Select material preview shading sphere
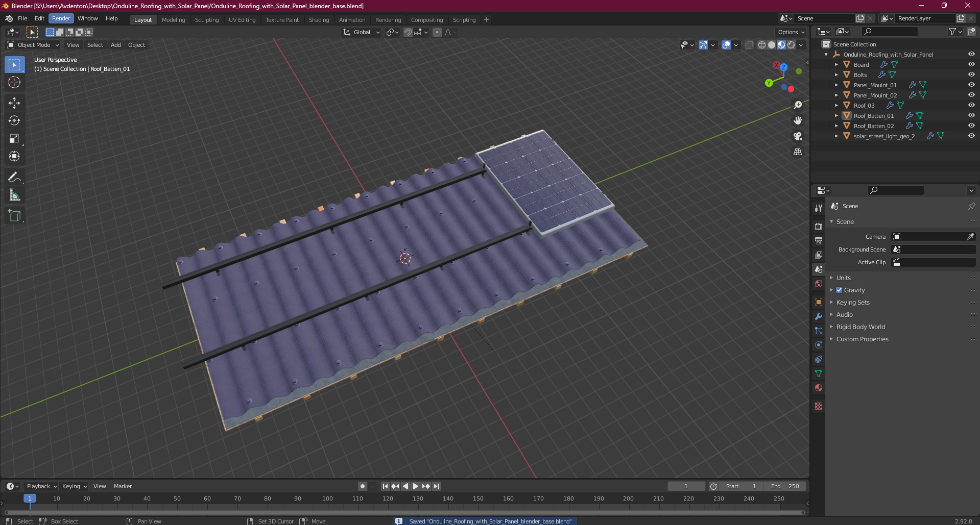This screenshot has width=980, height=525. click(x=781, y=45)
